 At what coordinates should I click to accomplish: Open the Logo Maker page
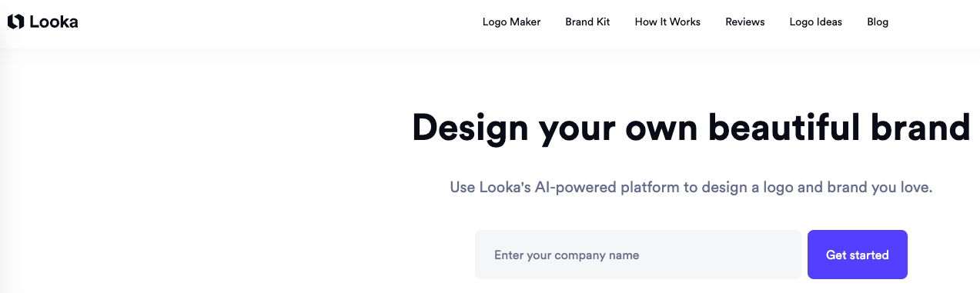coord(511,22)
